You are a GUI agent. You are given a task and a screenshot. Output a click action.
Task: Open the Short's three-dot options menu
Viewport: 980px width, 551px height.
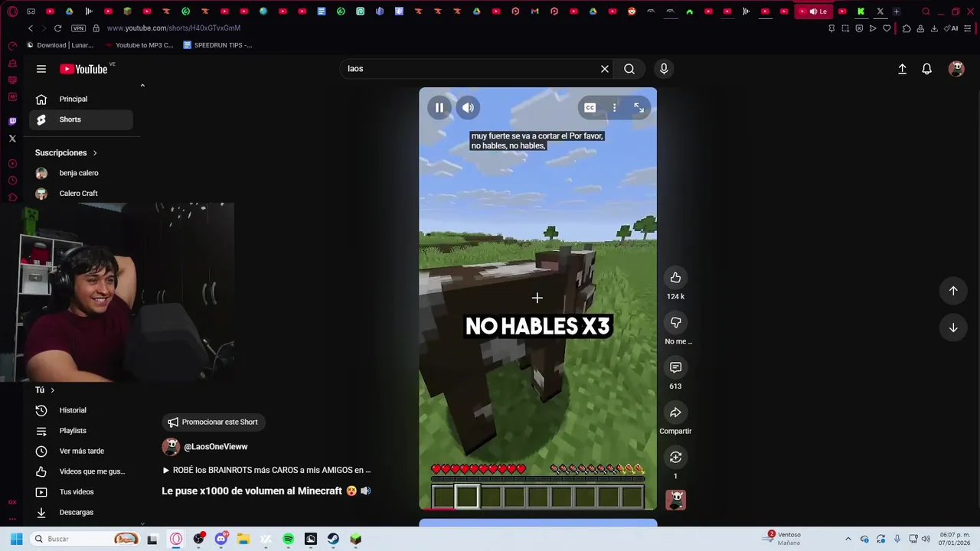[614, 108]
